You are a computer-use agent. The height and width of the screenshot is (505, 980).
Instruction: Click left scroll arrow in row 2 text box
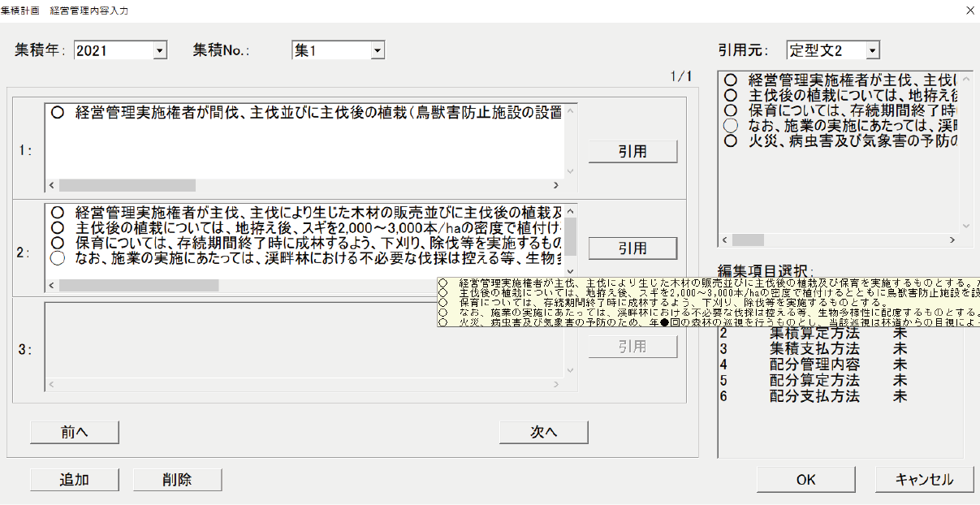[52, 286]
